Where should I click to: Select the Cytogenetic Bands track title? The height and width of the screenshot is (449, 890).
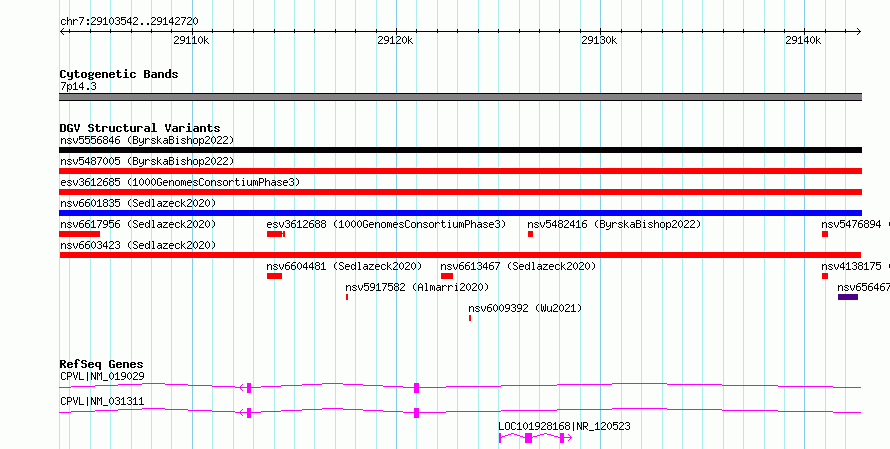pyautogui.click(x=119, y=74)
